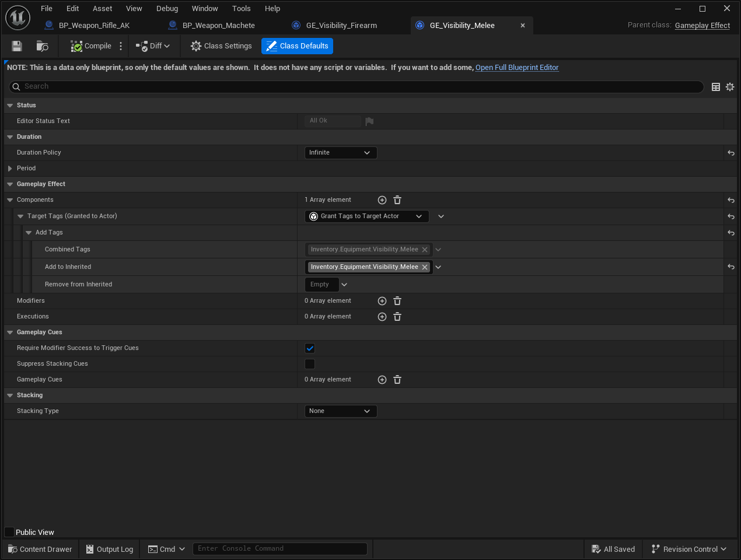Click the Enter Console Command field

pos(280,548)
